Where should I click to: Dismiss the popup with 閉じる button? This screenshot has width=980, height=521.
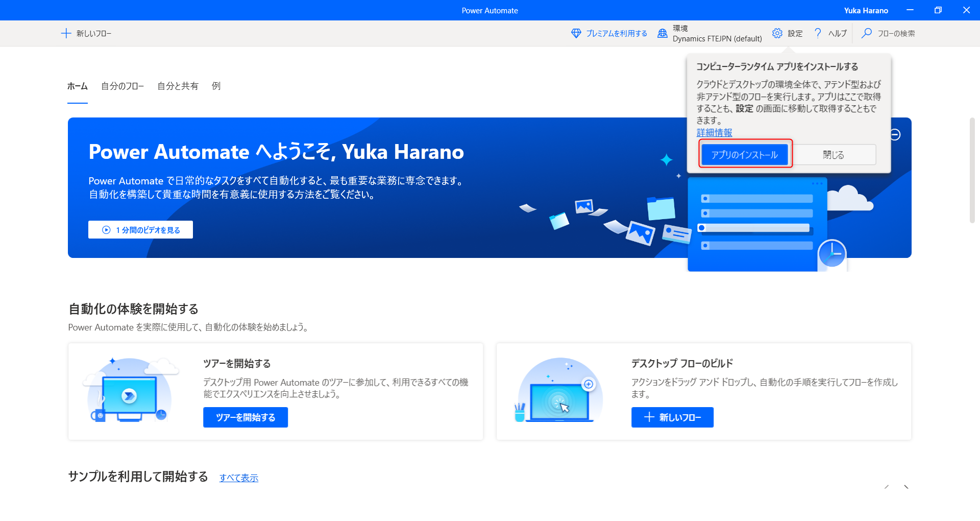833,155
